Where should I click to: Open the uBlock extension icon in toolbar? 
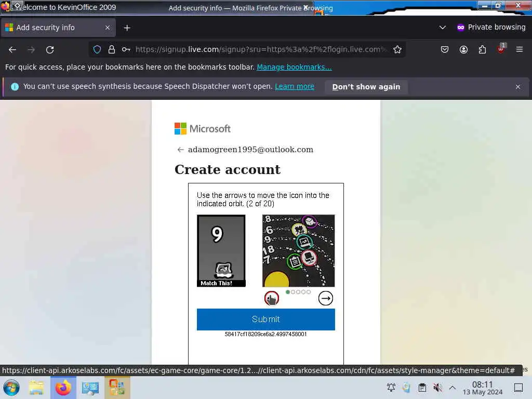tap(501, 49)
